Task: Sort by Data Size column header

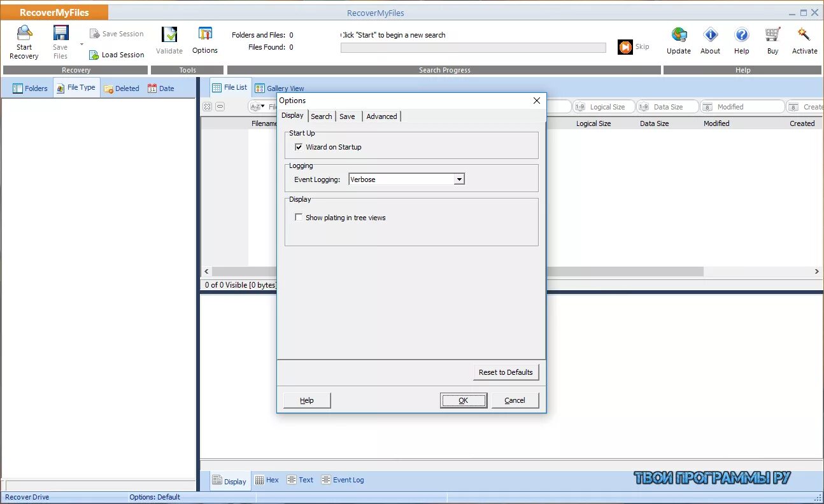Action: (654, 123)
